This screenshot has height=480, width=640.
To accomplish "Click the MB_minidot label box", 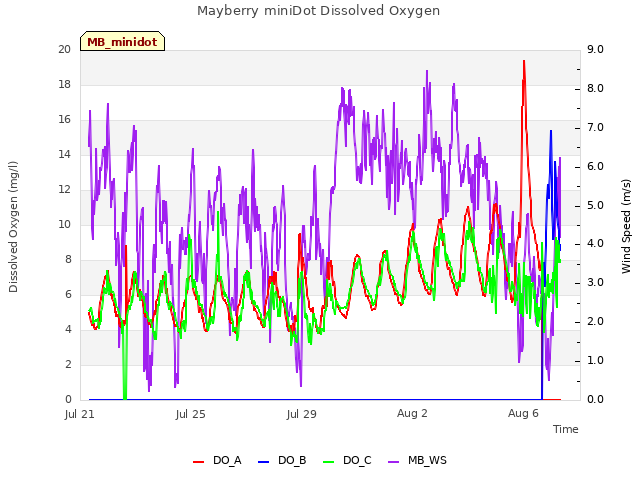I will [122, 41].
